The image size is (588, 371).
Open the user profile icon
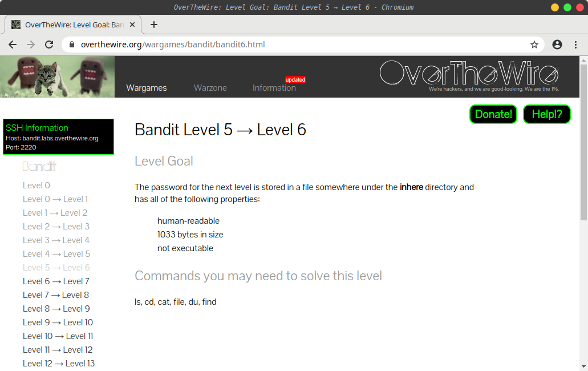click(x=557, y=45)
